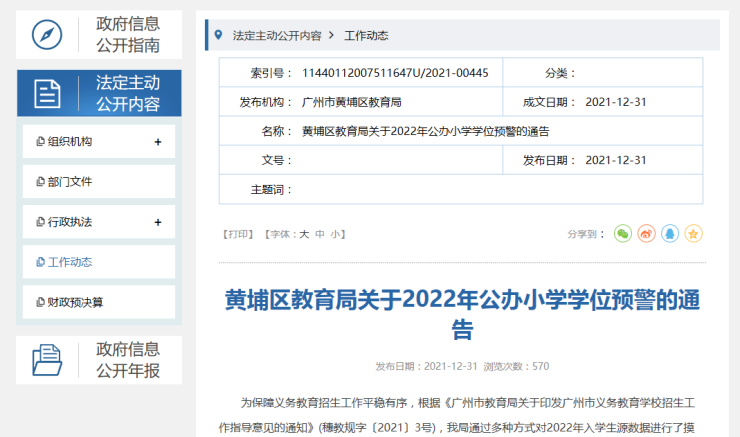This screenshot has height=437, width=740.
Task: Click the breadcrumb chevron after 法定主动公开内容
Action: click(x=331, y=35)
